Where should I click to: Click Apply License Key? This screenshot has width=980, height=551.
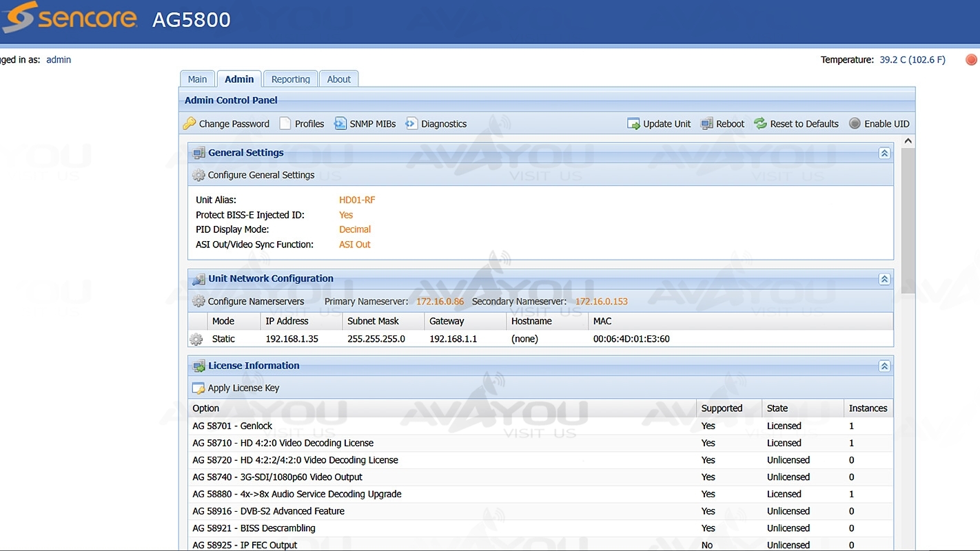243,388
